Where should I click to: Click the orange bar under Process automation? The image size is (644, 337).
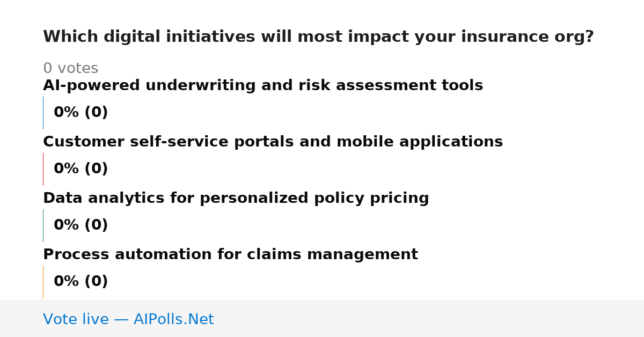click(43, 282)
